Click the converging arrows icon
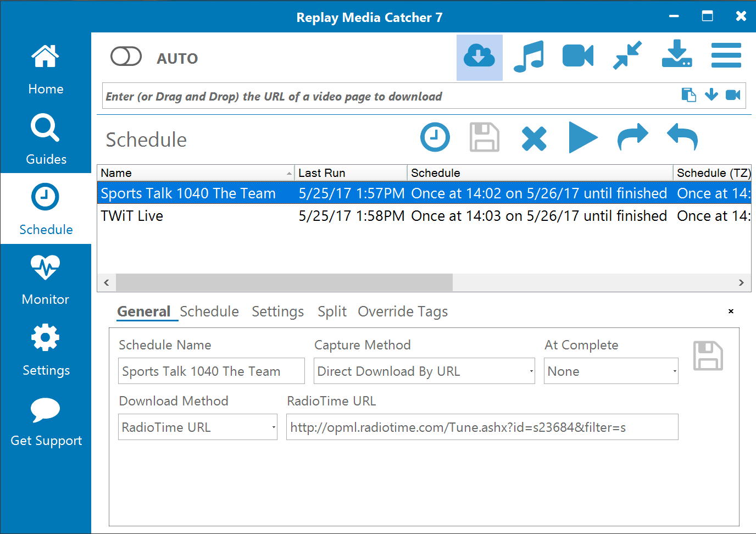The width and height of the screenshot is (756, 534). (x=627, y=55)
